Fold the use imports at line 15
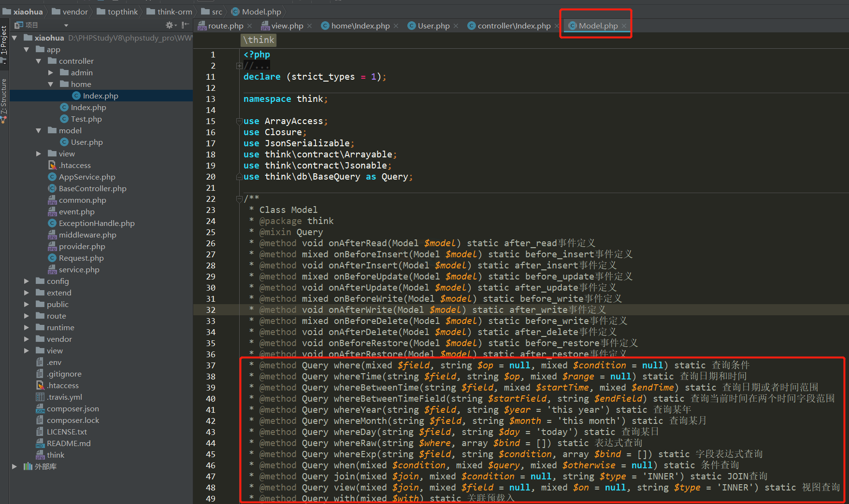849x504 pixels. point(239,121)
